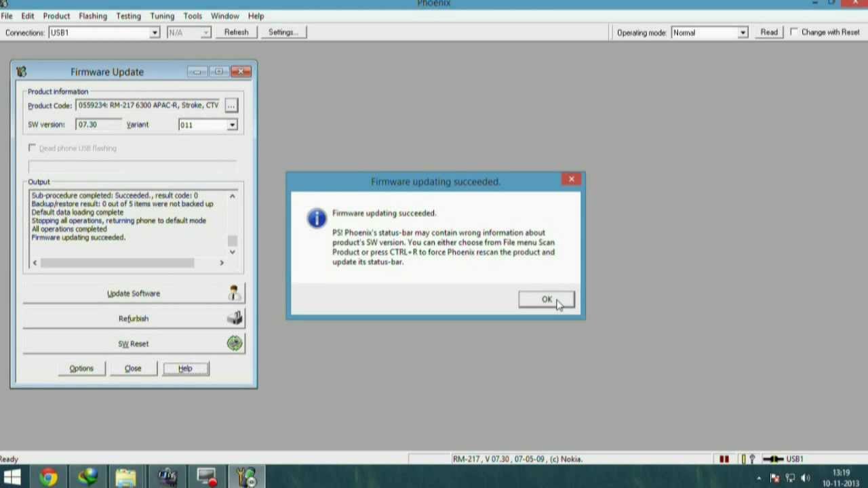
Task: Click the Read button next to Operating mode
Action: 768,33
